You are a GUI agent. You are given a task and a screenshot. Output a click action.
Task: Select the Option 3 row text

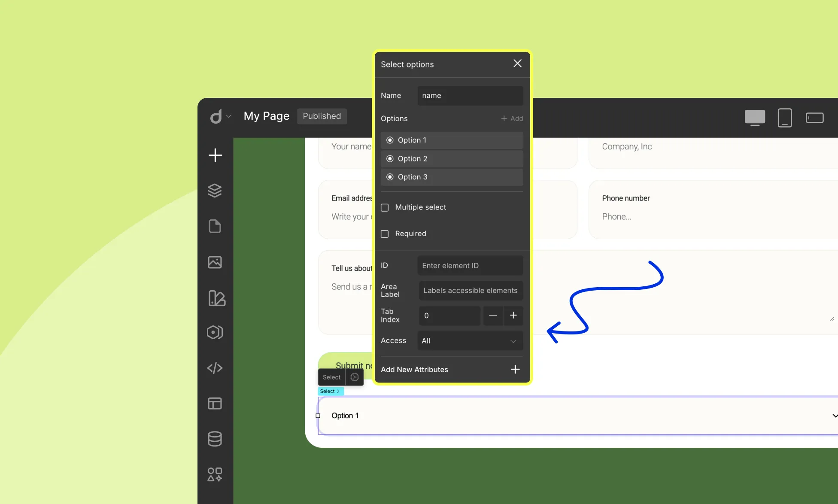click(413, 177)
